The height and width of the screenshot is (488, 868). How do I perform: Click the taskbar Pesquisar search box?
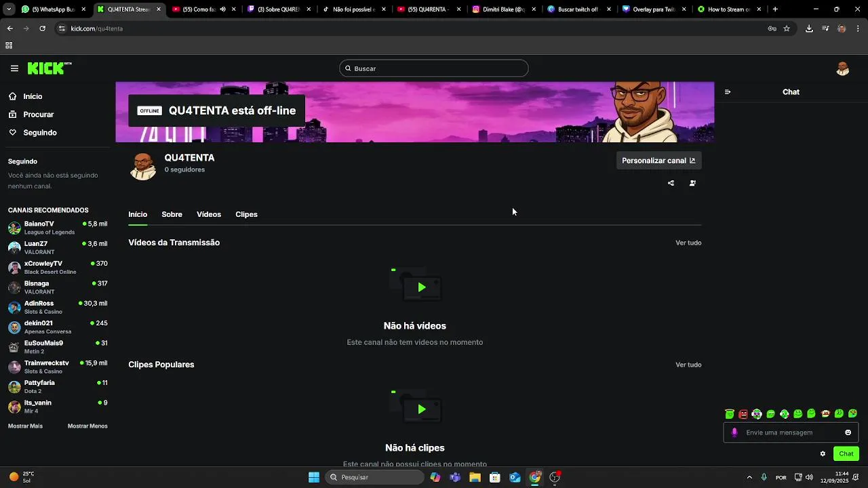coord(375,477)
